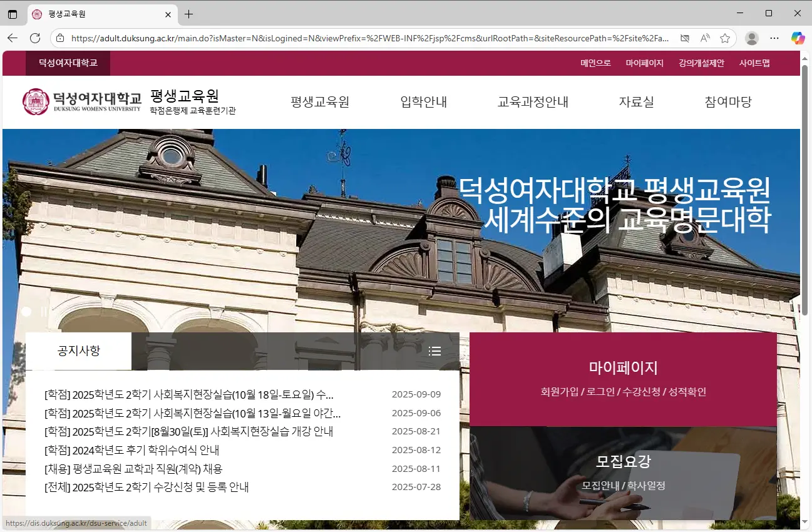Screen dimensions: 812x532
Task: Open the browser profile icon
Action: [x=752, y=38]
